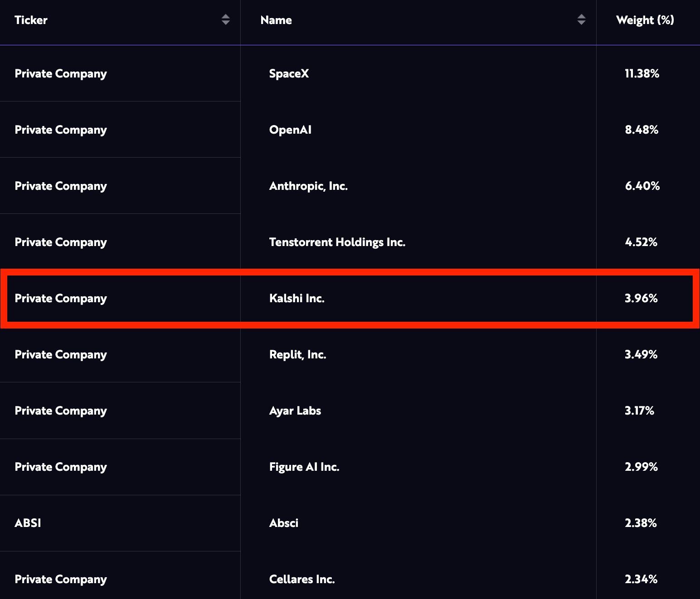Select the SpaceX name cell
The width and height of the screenshot is (700, 599).
tap(289, 73)
